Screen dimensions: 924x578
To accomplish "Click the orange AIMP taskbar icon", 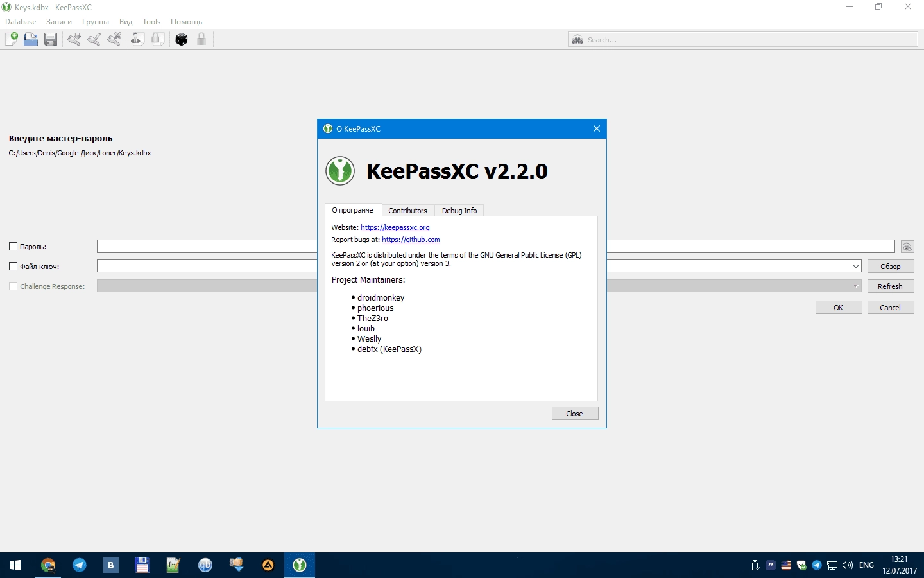I will pos(268,565).
